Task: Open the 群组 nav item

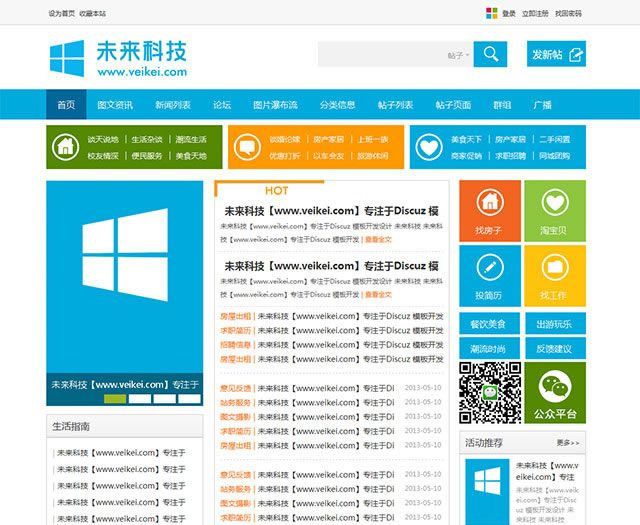Action: (x=502, y=105)
